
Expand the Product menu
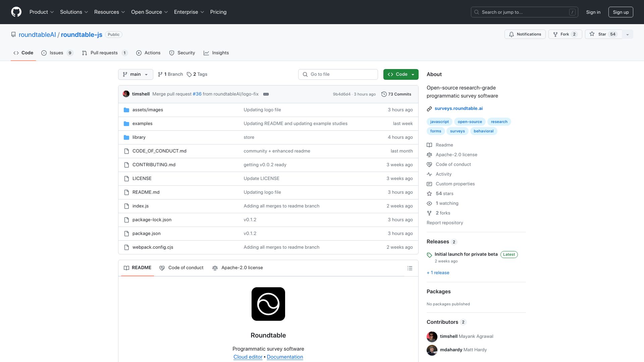point(42,12)
